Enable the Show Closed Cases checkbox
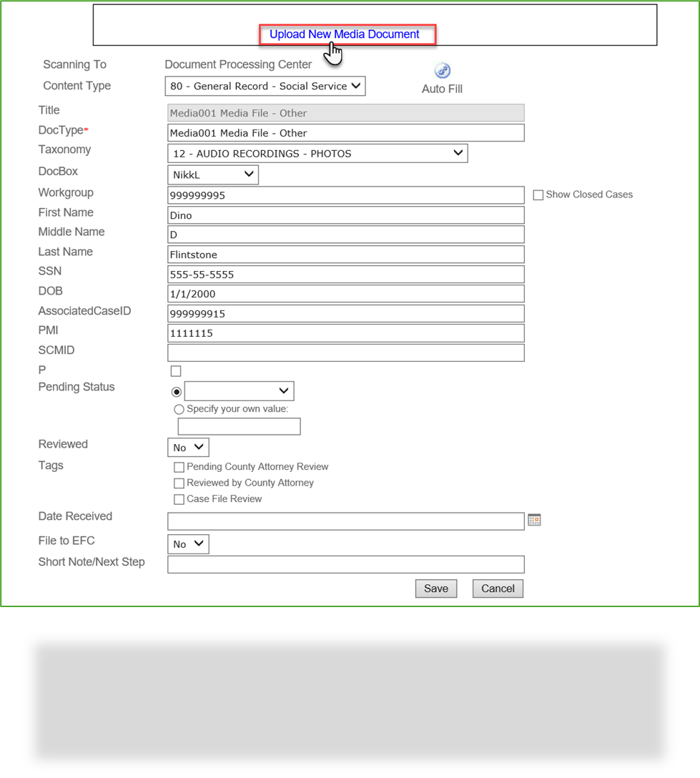 pyautogui.click(x=536, y=194)
